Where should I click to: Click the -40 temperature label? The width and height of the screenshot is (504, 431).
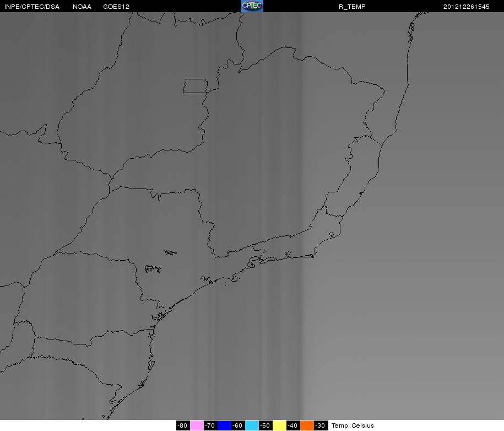pyautogui.click(x=293, y=425)
